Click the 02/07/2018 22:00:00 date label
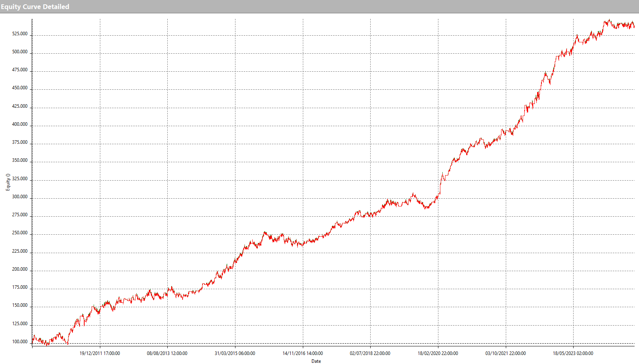Viewport: 639px width, 364px height. click(x=370, y=353)
